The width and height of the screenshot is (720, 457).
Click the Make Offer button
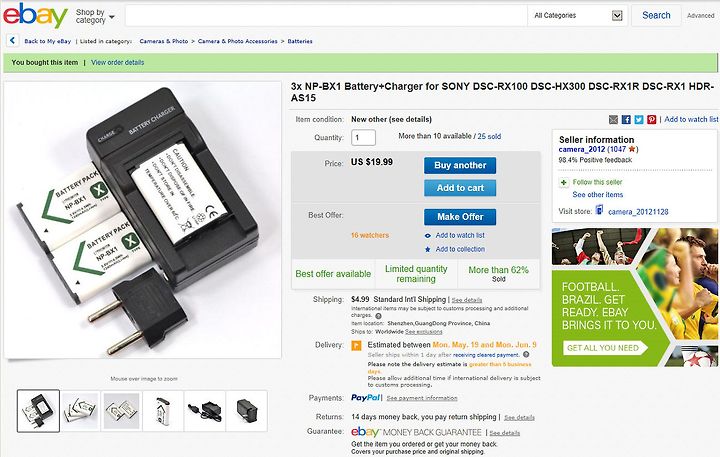460,217
